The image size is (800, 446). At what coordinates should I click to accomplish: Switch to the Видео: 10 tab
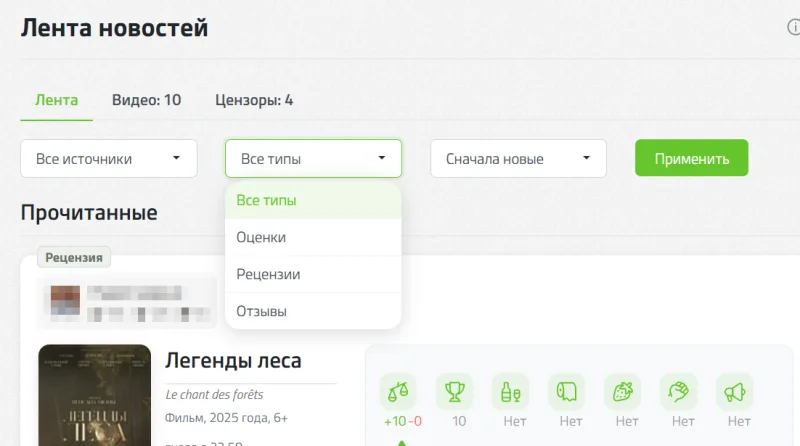(146, 100)
